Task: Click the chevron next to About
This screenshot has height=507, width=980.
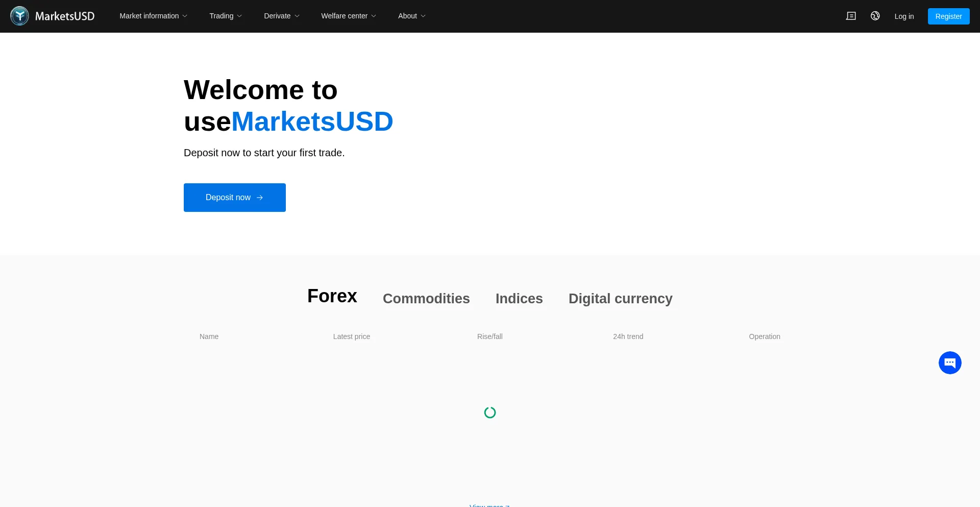Action: (x=423, y=16)
